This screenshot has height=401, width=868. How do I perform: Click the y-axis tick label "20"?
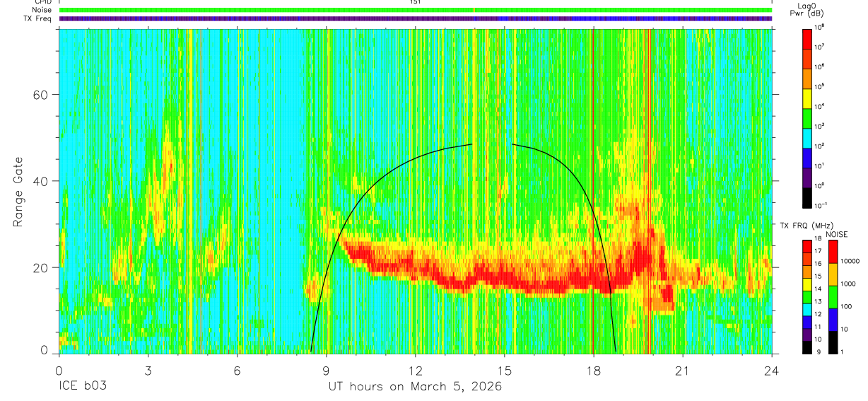pyautogui.click(x=42, y=268)
